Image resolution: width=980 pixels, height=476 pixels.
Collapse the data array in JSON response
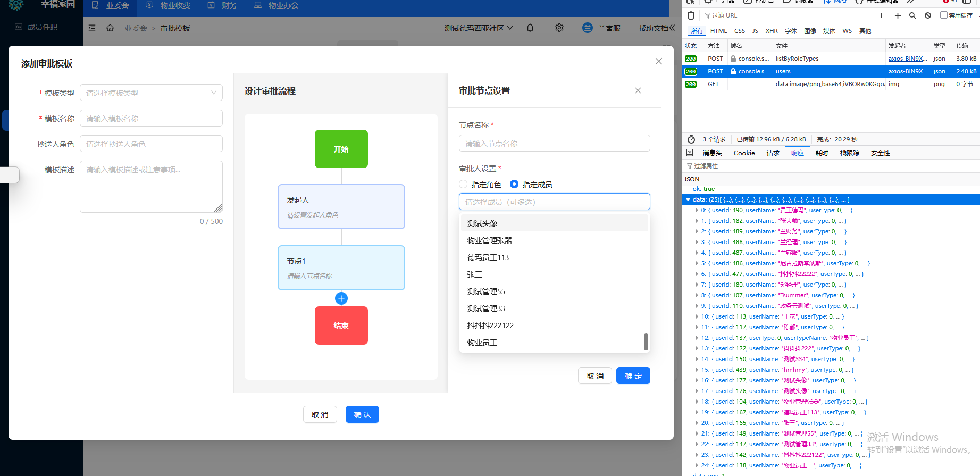point(688,200)
